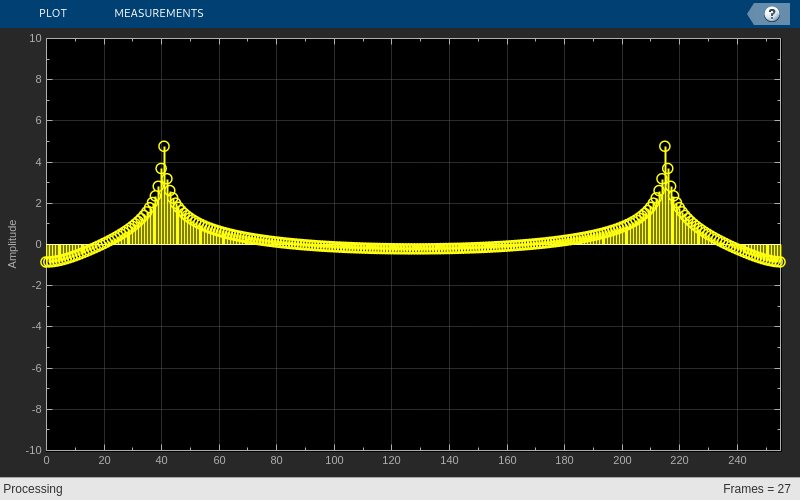
Task: Click the y-axis tick label 10
Action: [36, 38]
